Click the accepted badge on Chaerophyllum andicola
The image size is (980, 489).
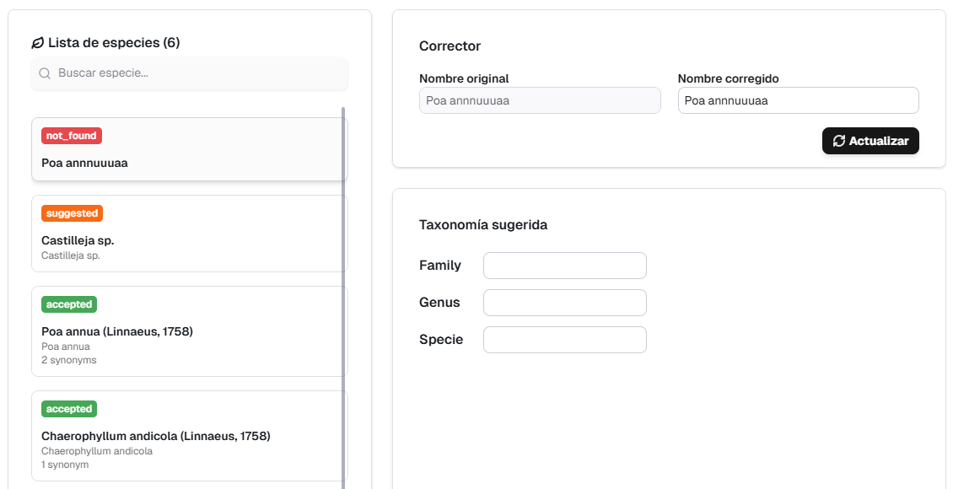coord(69,409)
